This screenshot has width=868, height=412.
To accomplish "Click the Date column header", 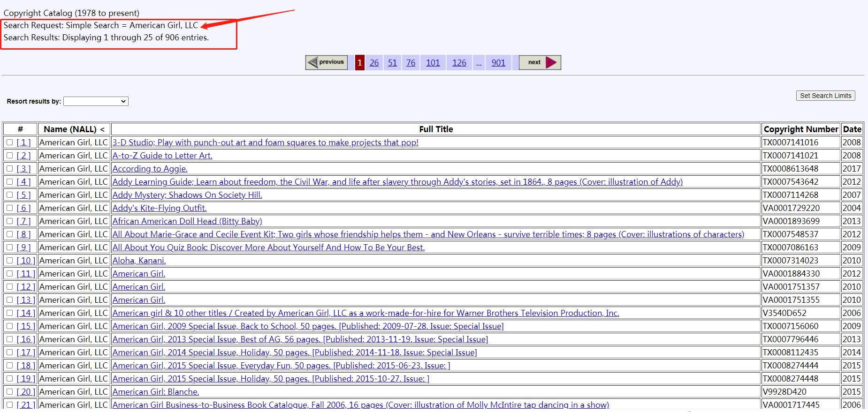I will click(x=852, y=129).
